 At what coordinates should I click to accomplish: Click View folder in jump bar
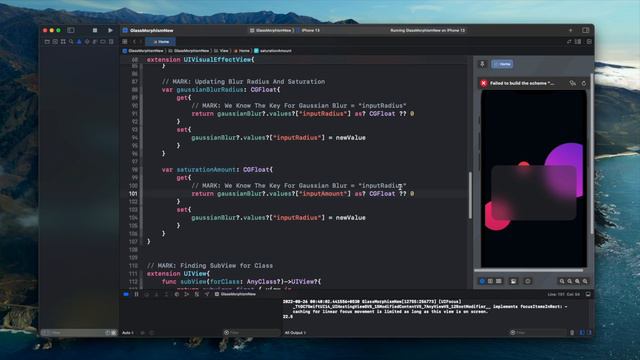click(x=221, y=51)
